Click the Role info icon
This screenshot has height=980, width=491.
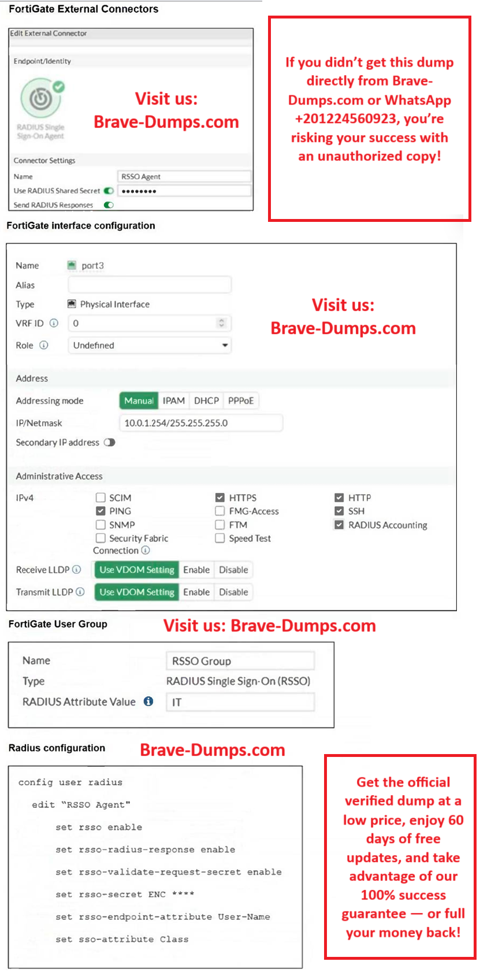click(x=44, y=345)
